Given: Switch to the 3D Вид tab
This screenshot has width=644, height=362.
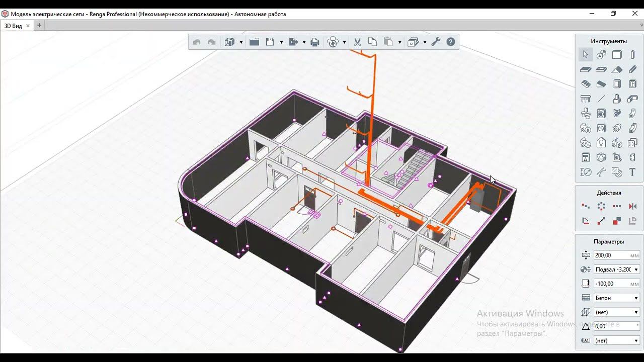Looking at the screenshot, I should (13, 26).
